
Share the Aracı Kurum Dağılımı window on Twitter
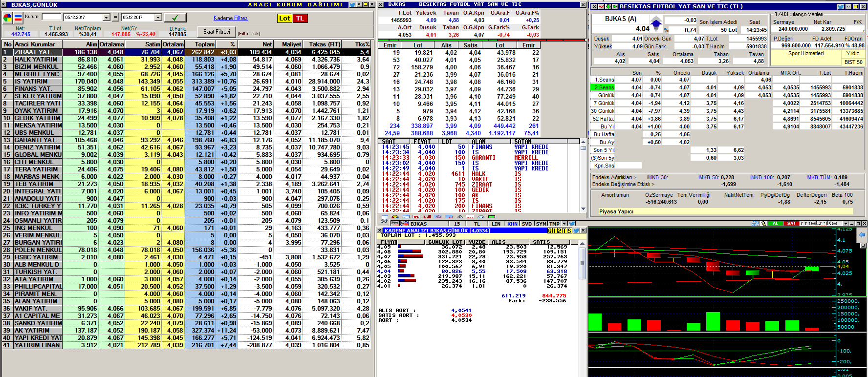click(x=352, y=4)
